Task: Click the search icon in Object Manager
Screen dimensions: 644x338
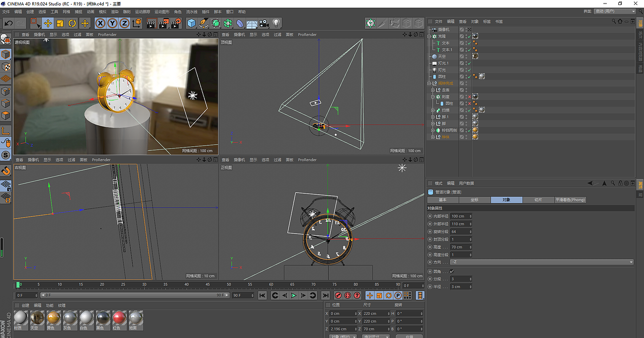Action: coord(614,22)
